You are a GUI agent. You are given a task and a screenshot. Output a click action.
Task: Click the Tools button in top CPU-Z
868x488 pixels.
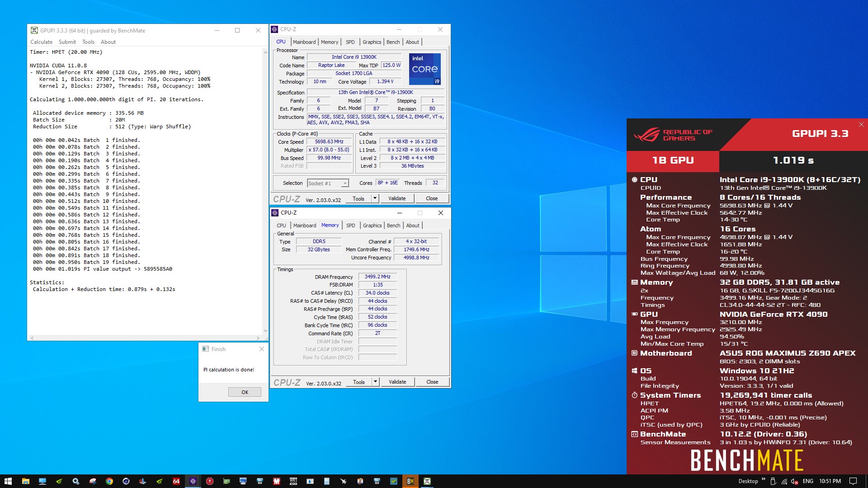[359, 198]
